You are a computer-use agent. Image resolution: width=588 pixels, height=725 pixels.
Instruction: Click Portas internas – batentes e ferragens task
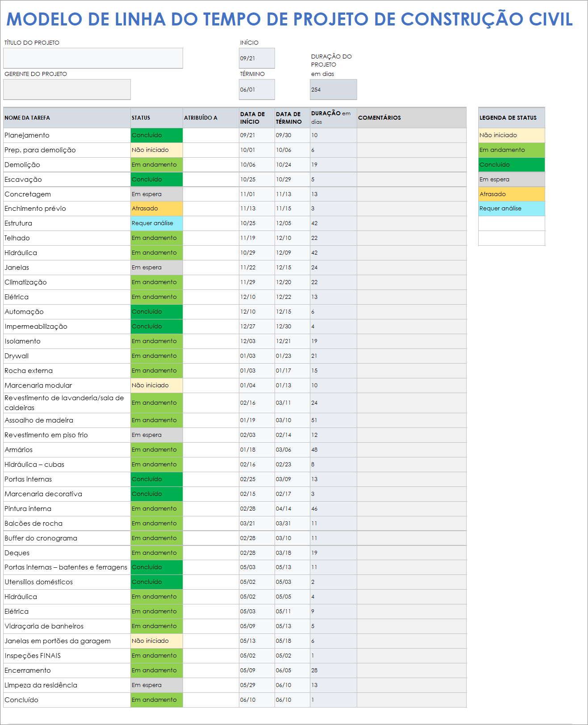[x=67, y=567]
